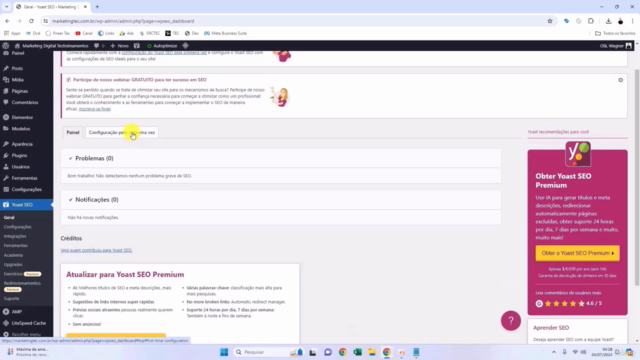The image size is (640, 360).
Task: Open LiteSpeed Cache in the sidebar
Action: coord(28,323)
